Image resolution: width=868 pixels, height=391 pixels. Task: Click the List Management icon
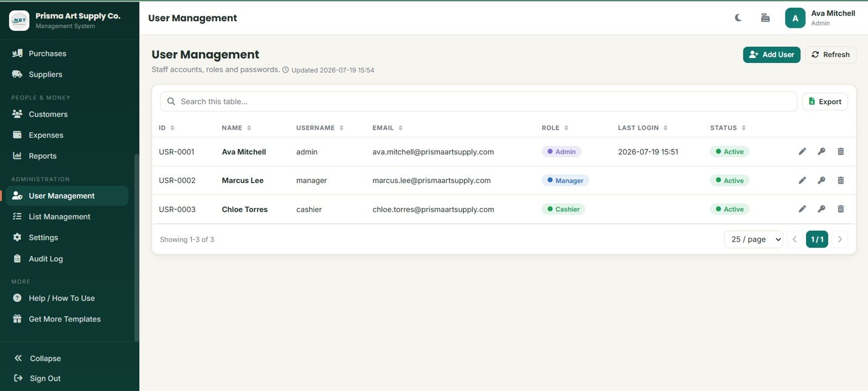click(17, 217)
